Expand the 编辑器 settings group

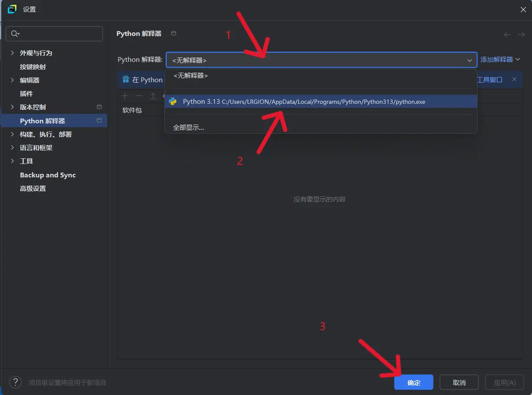click(12, 80)
